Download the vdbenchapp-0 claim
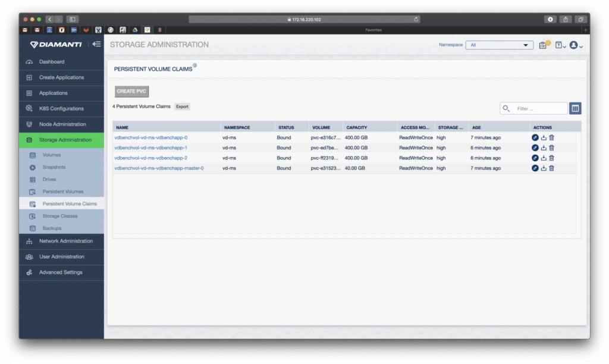Screen dimensions: 609x364 coord(544,137)
